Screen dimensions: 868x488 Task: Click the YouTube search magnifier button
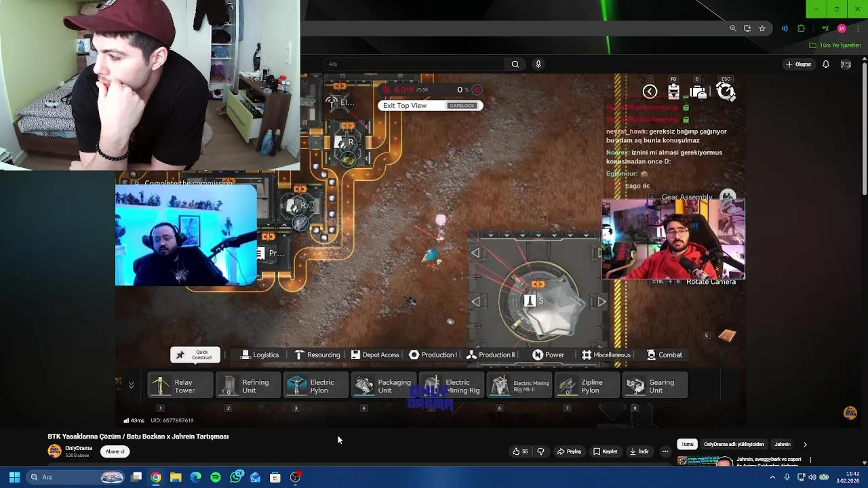click(x=515, y=64)
